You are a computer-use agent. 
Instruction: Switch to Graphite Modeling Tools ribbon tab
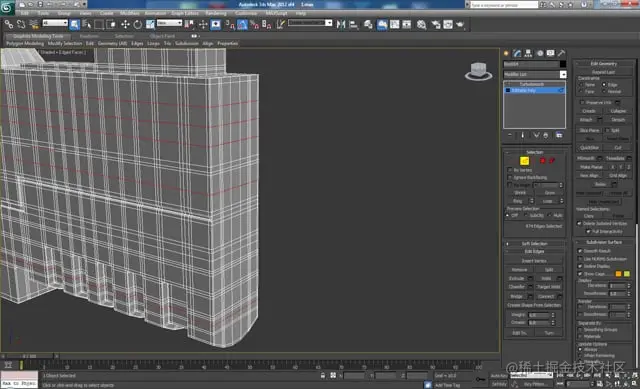[38, 36]
